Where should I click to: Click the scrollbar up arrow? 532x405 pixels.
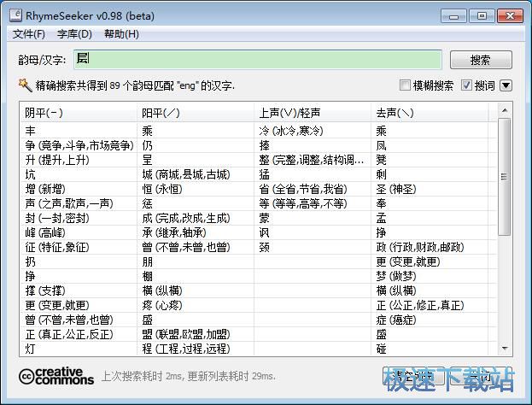(505, 110)
